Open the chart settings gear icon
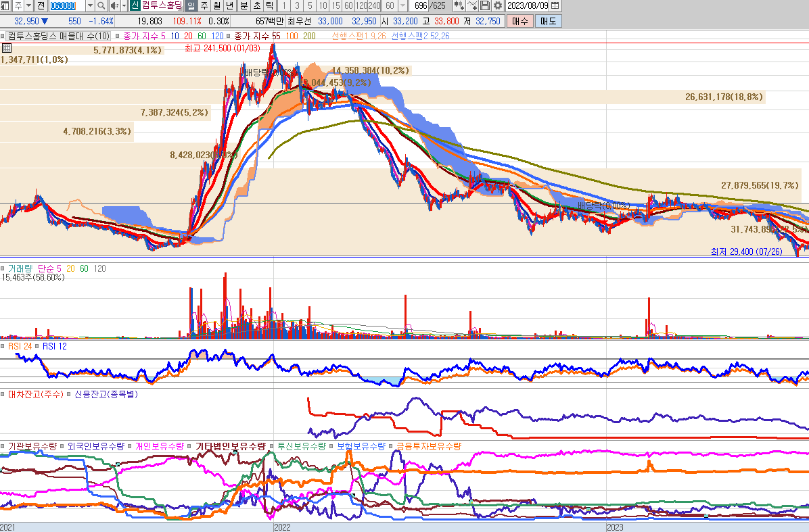The image size is (809, 532). coord(498,5)
